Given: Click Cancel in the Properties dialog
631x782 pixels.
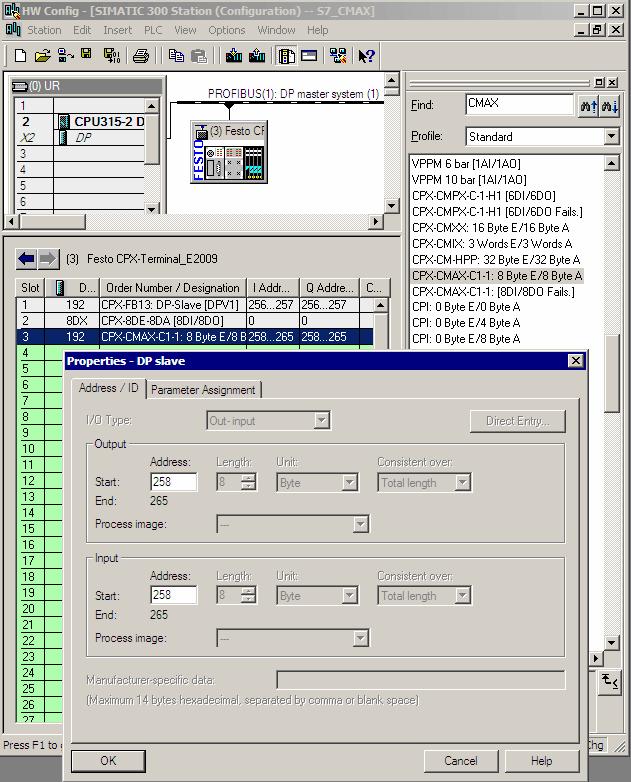Looking at the screenshot, I should (x=461, y=761).
